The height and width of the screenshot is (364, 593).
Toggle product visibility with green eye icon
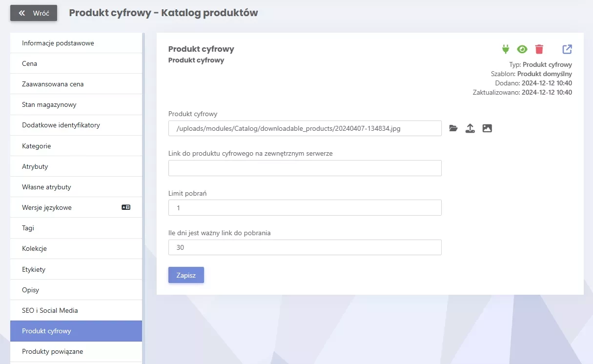click(x=522, y=49)
